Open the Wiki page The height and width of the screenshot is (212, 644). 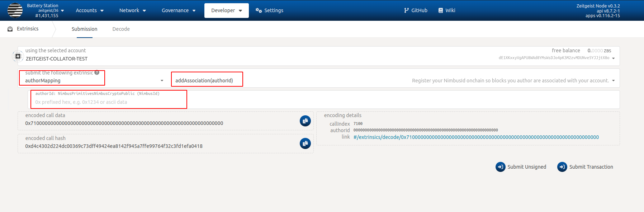[446, 10]
